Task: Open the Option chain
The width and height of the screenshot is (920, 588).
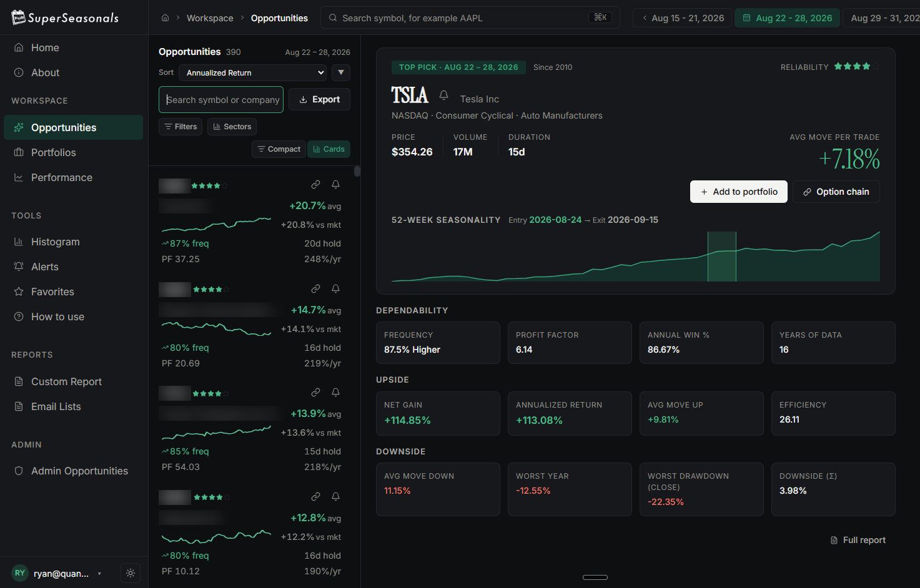Action: (x=836, y=192)
